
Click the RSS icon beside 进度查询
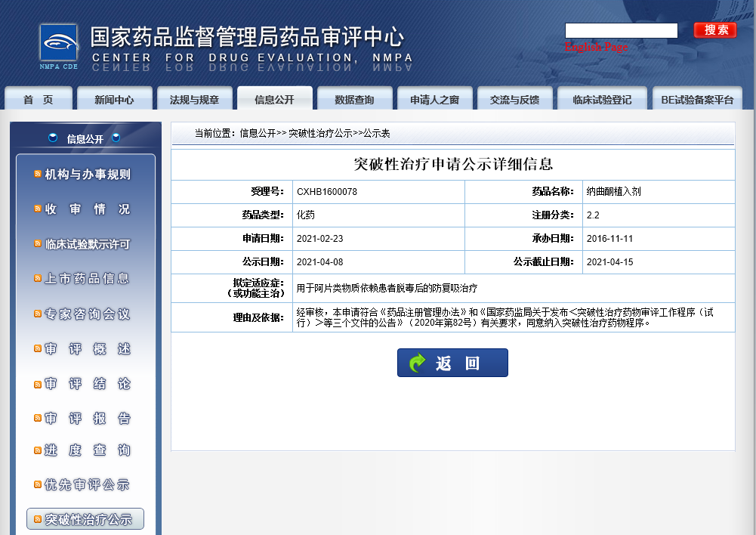38,450
